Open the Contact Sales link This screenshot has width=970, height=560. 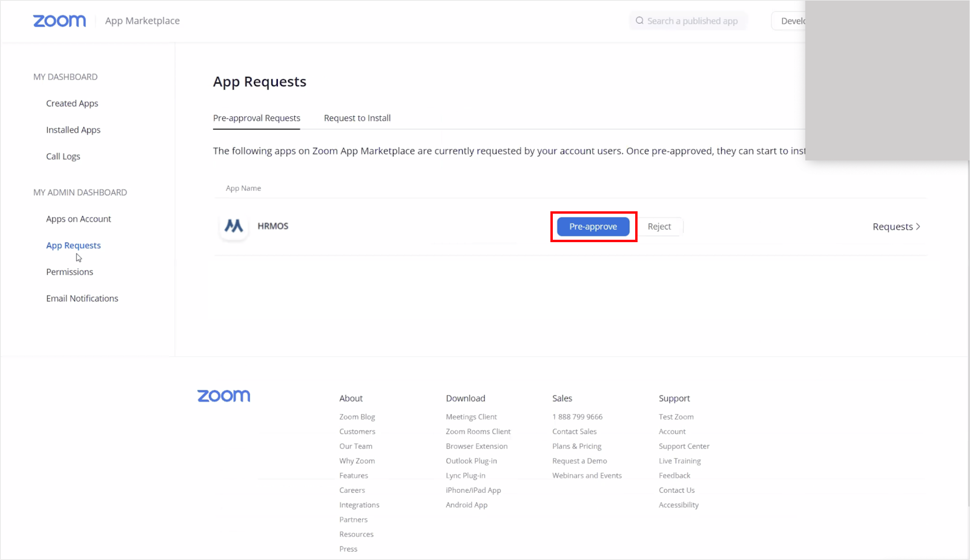(574, 432)
